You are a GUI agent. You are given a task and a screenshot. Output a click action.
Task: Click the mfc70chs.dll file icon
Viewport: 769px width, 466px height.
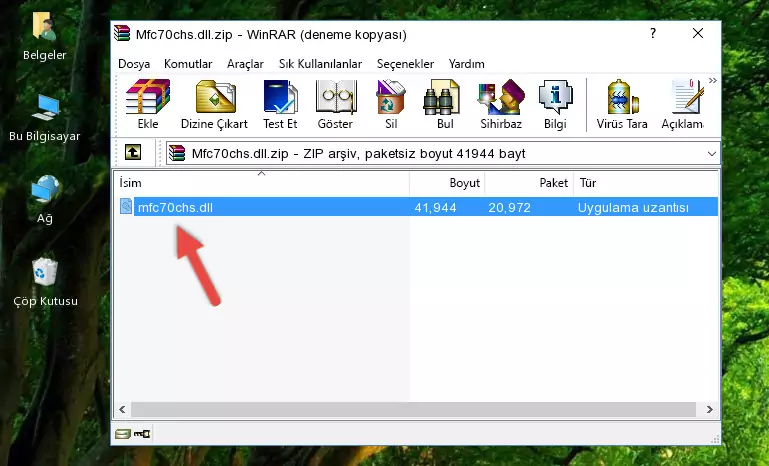126,207
